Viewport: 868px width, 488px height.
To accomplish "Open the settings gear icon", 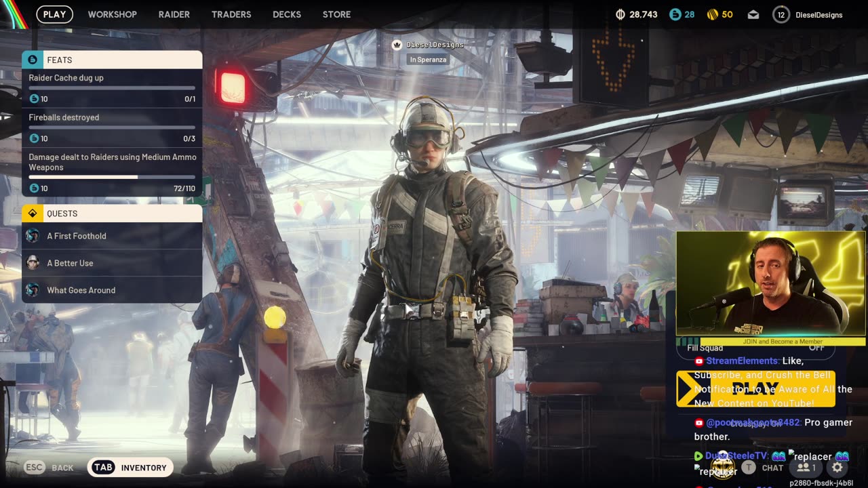I will 837,468.
